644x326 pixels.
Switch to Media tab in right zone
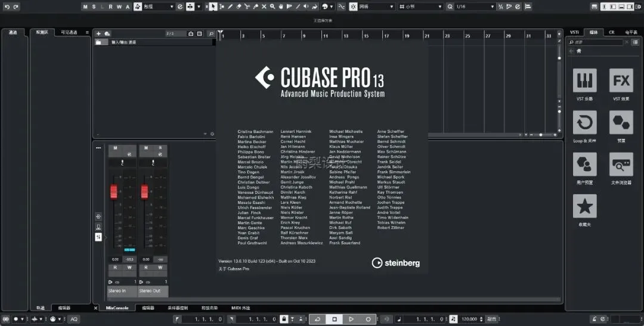tap(593, 32)
